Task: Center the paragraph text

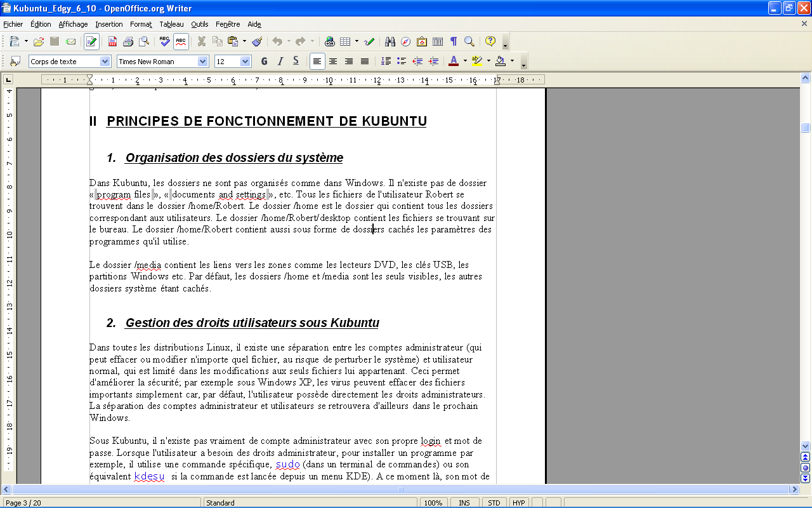Action: point(333,61)
